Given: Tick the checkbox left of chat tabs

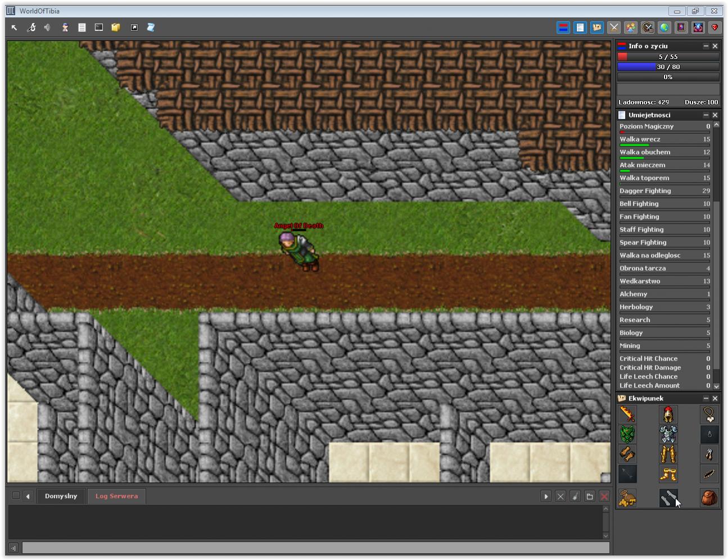Looking at the screenshot, I should pyautogui.click(x=16, y=495).
